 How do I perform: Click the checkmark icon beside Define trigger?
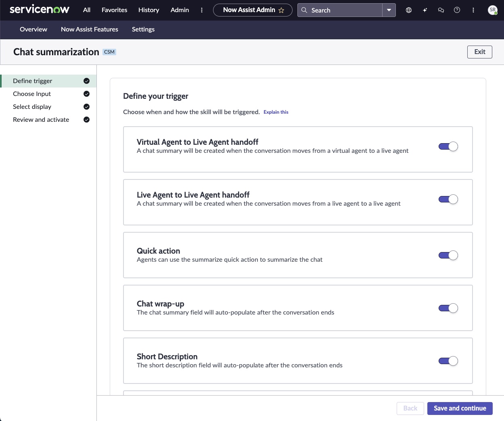click(86, 81)
